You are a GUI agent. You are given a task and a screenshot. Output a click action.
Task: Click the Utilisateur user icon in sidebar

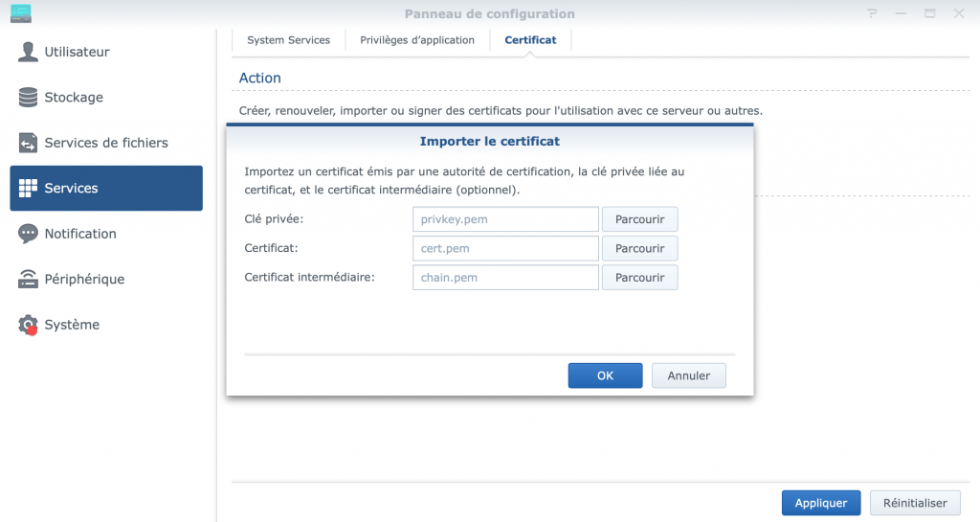pos(29,52)
